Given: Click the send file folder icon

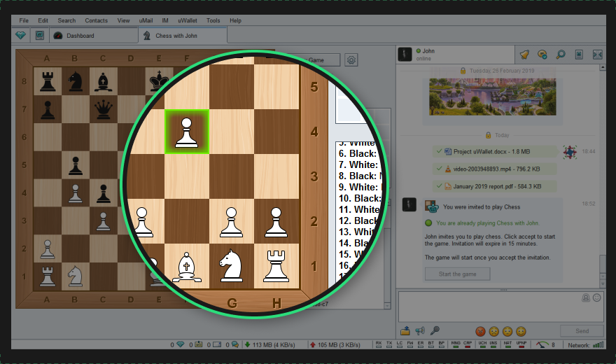Looking at the screenshot, I should (x=405, y=331).
